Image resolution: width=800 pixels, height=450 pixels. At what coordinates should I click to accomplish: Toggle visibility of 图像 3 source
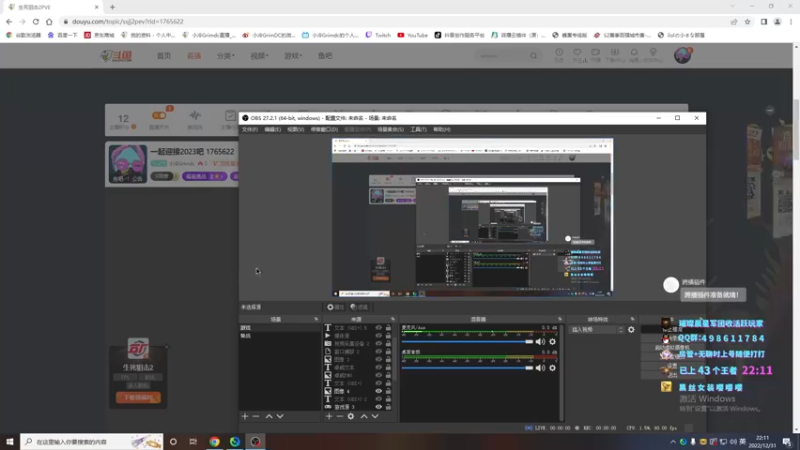[379, 359]
